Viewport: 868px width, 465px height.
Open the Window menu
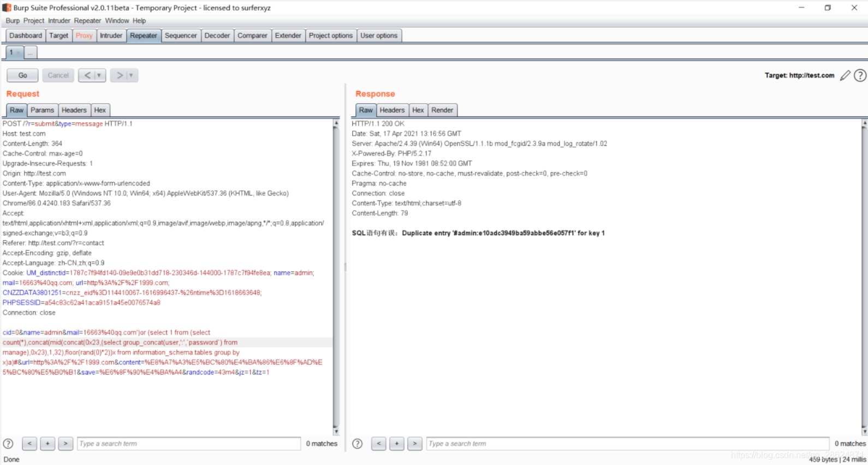tap(117, 21)
